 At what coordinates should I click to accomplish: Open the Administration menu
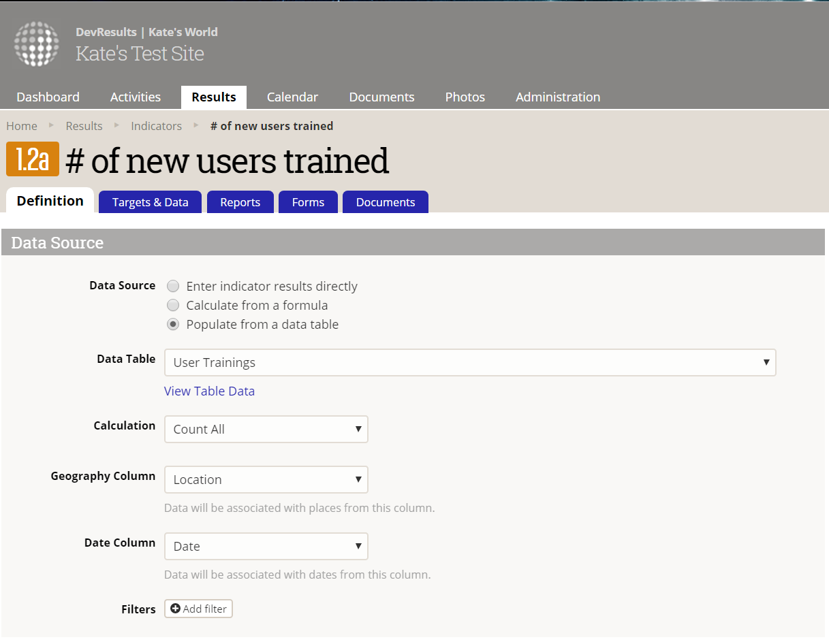coord(558,97)
